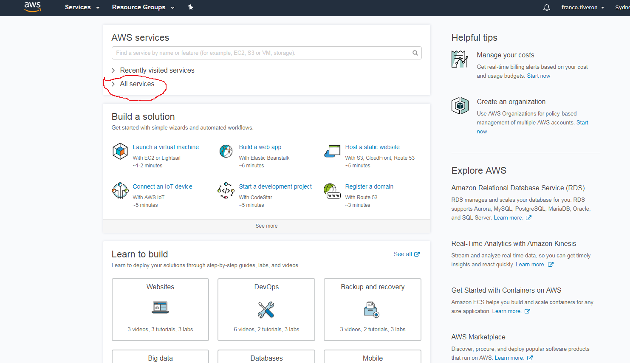The image size is (630, 364).
Task: Click the AWS logo in the header
Action: pyautogui.click(x=32, y=7)
